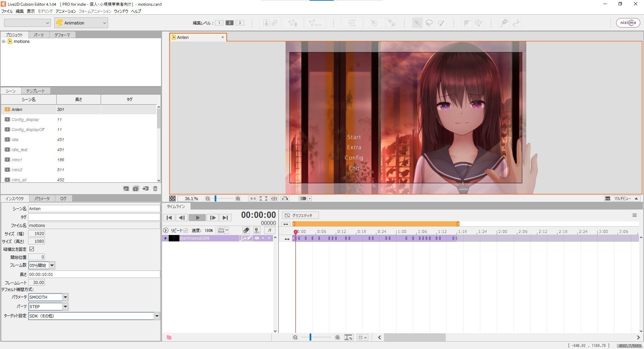Open the SMOOTH parameter interpolation dropdown
Image resolution: width=644 pixels, height=349 pixels.
click(66, 297)
